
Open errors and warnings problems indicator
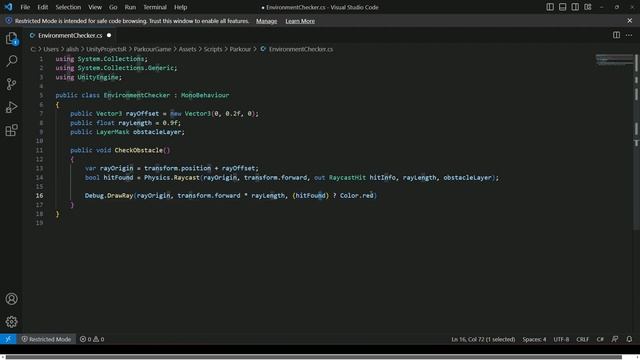pos(92,339)
